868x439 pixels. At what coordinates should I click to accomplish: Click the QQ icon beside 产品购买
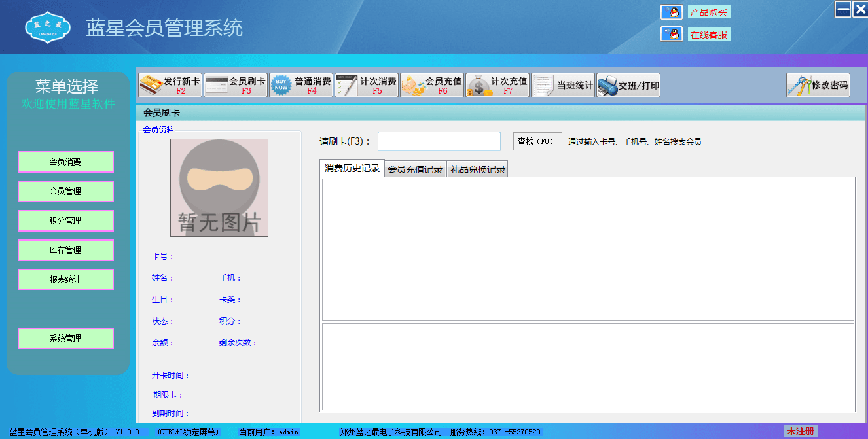point(672,12)
